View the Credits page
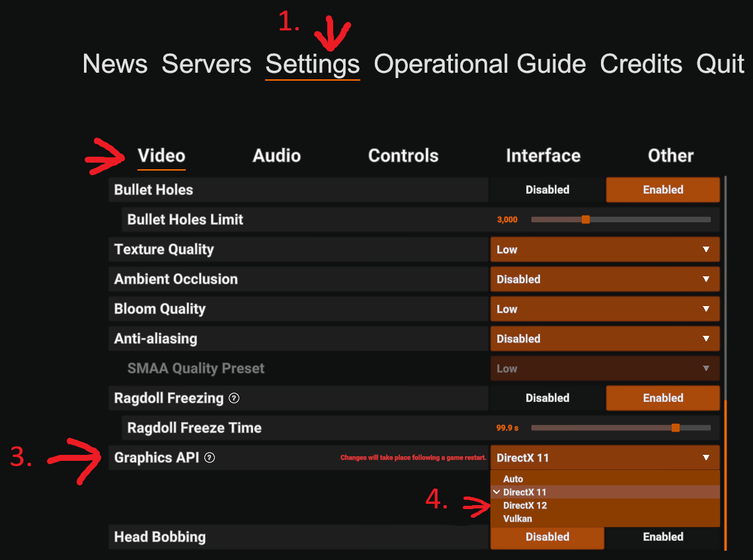 [x=641, y=64]
